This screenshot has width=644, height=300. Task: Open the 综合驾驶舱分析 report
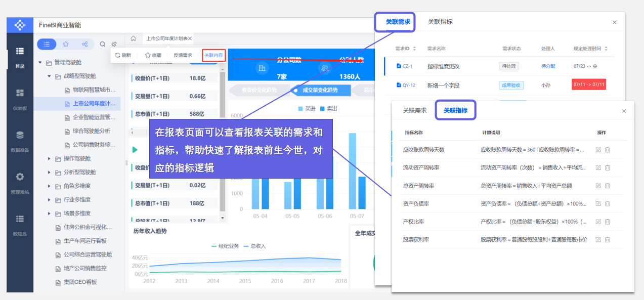88,131
